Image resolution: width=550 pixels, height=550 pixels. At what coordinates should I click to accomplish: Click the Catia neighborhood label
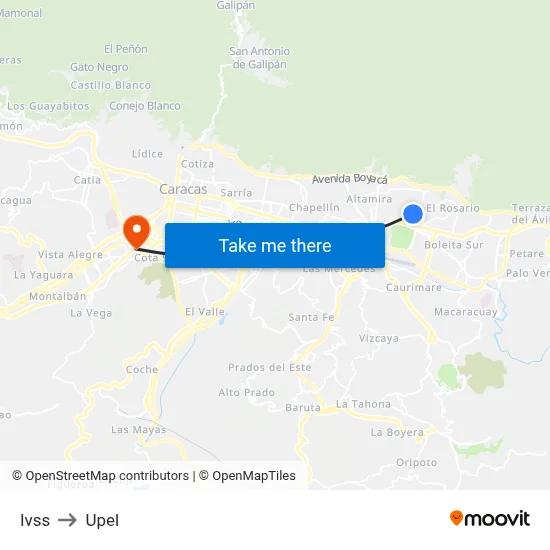(x=87, y=180)
